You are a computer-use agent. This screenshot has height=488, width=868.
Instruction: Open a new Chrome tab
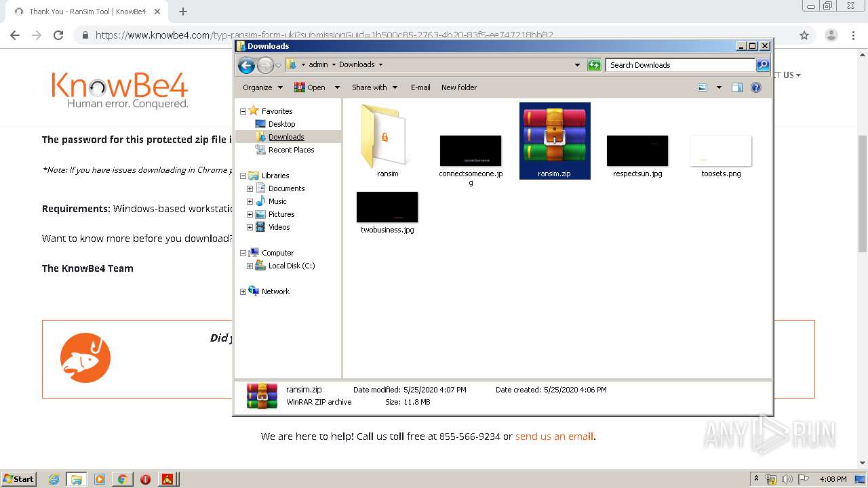183,12
